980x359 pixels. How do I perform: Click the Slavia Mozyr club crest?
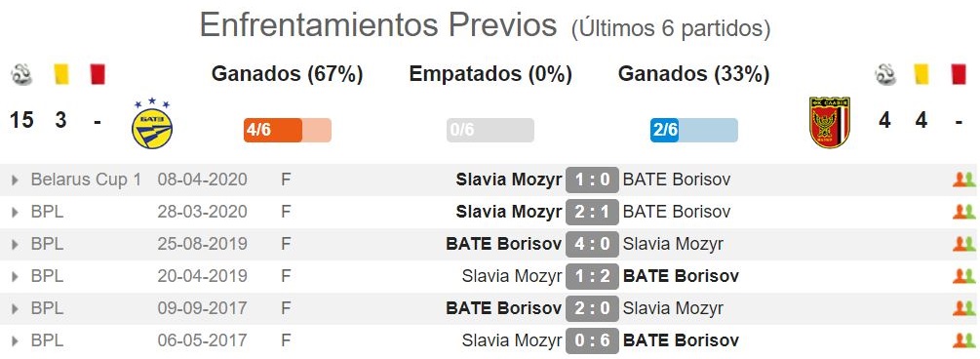(x=829, y=123)
